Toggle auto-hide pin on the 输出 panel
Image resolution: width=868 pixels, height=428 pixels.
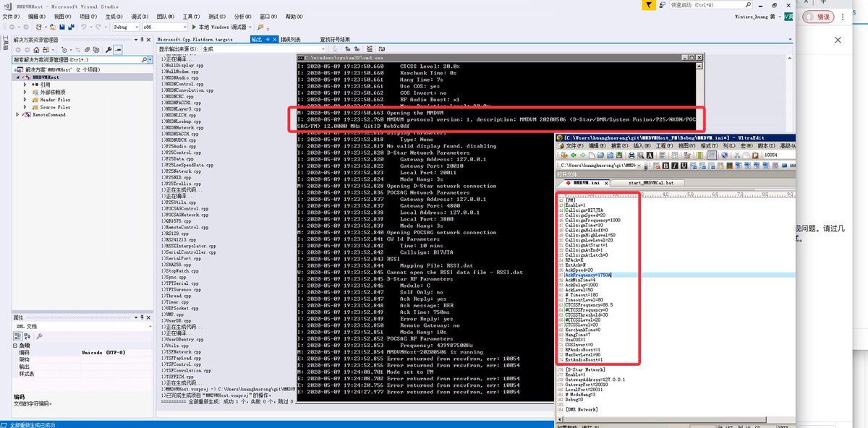[x=268, y=39]
